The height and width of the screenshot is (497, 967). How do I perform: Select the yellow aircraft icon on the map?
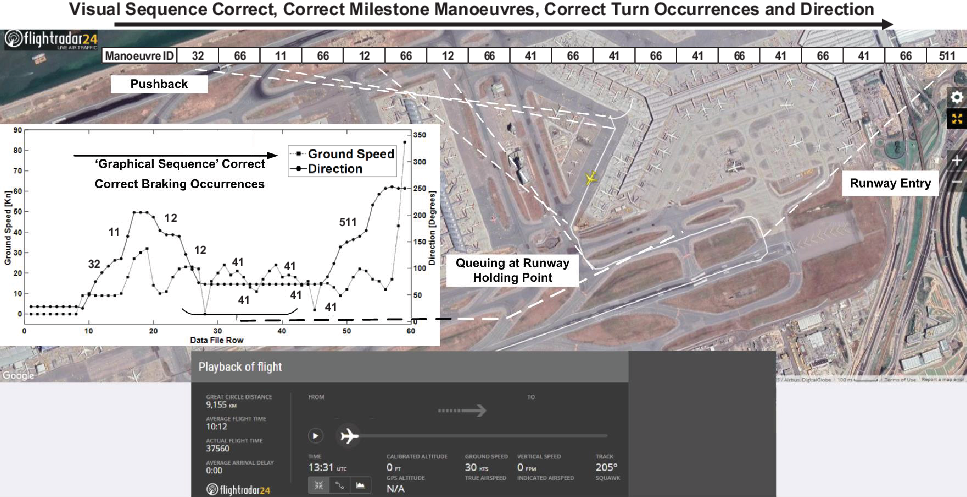click(x=591, y=177)
